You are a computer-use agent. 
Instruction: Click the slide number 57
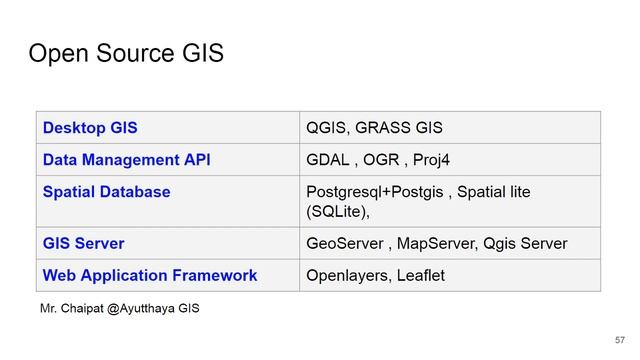point(620,340)
